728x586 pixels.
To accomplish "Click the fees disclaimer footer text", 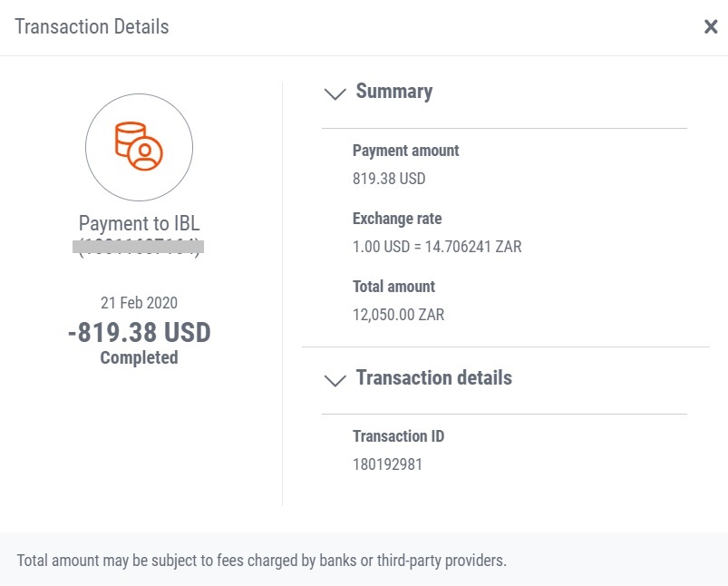I will 261,560.
